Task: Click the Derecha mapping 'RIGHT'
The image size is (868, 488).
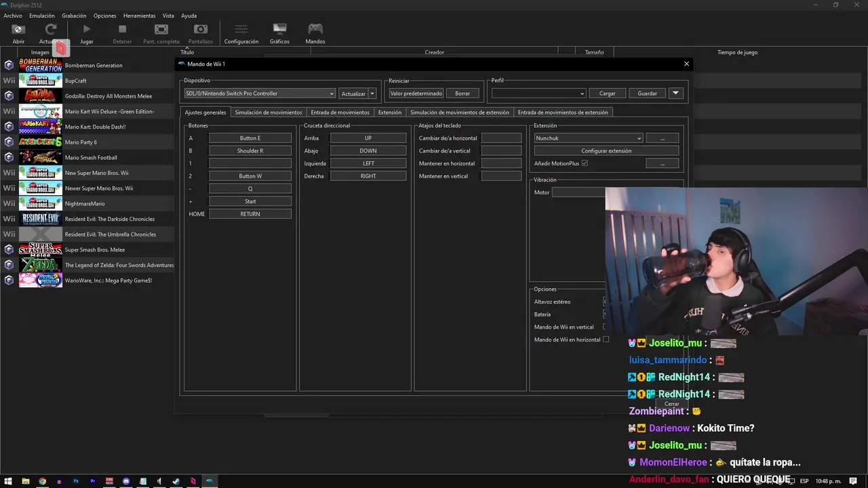Action: [368, 176]
